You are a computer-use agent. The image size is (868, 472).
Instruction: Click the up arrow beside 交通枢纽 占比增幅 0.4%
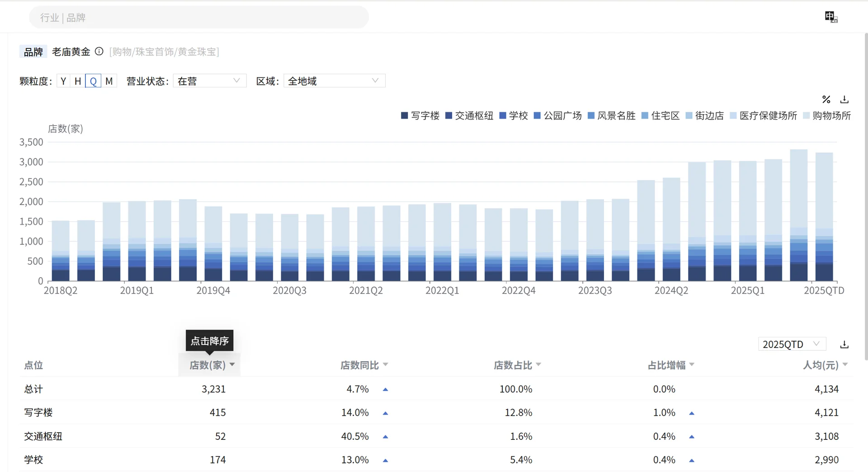pyautogui.click(x=691, y=437)
